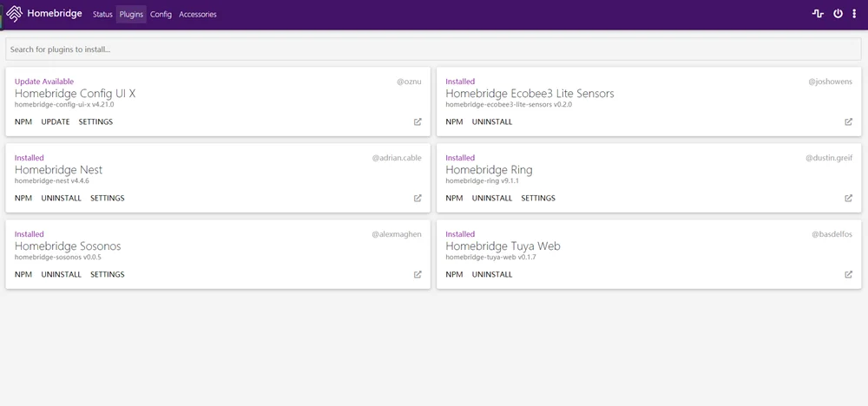The image size is (868, 406).
Task: Uninstall the Homebridge Tuya Web plugin
Action: click(x=492, y=274)
